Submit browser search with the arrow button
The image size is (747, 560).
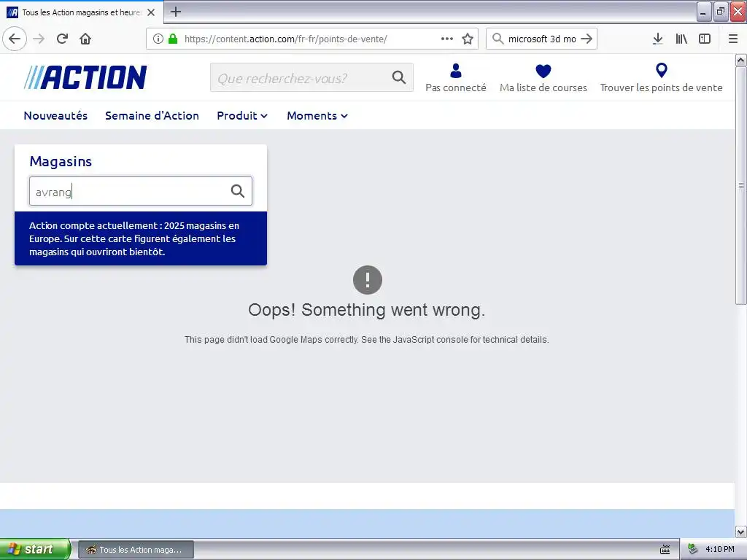pyautogui.click(x=587, y=39)
